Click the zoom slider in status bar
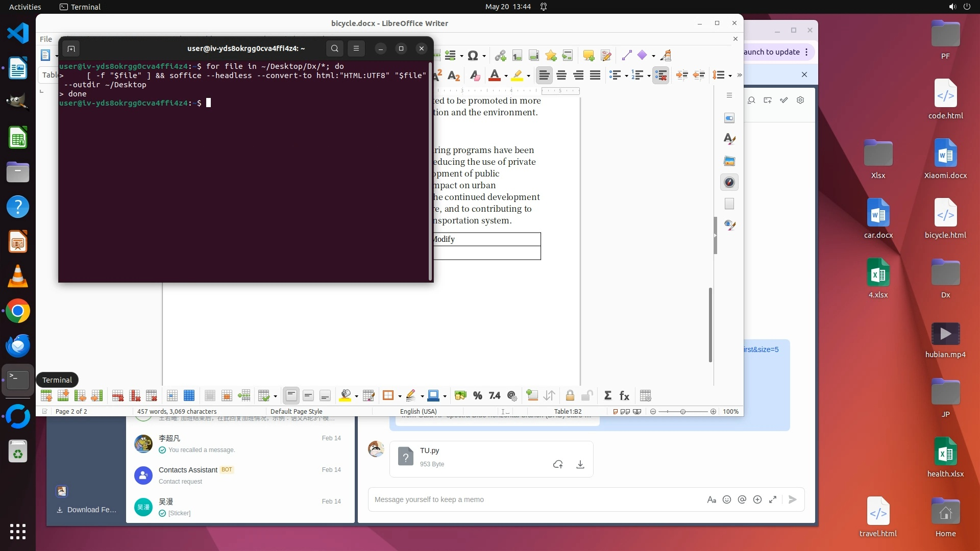Viewport: 980px width, 551px height. coord(683,411)
